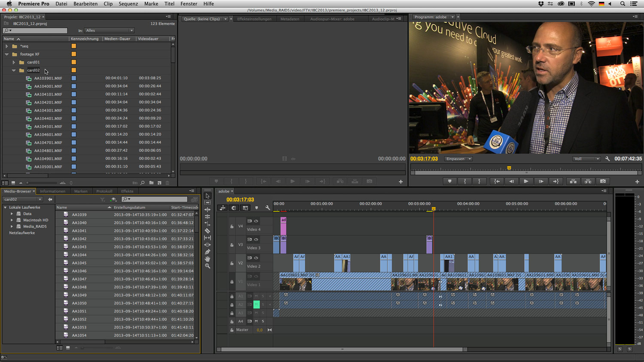Click the go to In point button

(x=497, y=181)
